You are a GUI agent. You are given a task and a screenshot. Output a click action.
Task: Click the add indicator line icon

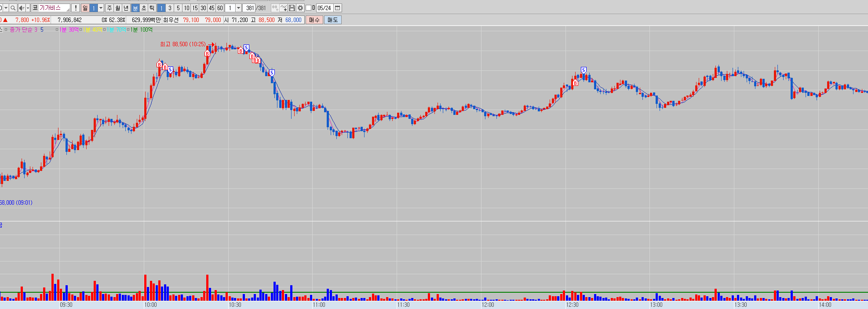point(284,8)
